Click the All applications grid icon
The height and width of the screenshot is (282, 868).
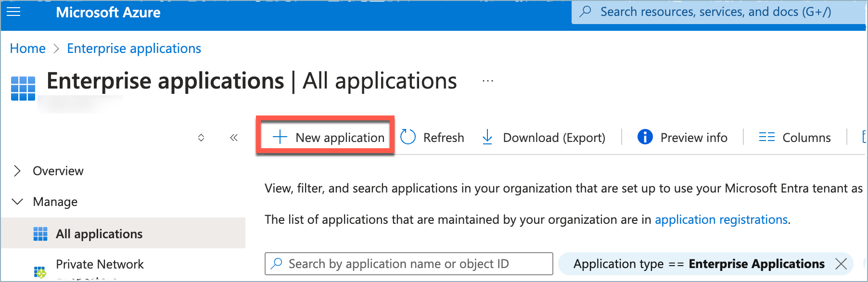[x=40, y=234]
